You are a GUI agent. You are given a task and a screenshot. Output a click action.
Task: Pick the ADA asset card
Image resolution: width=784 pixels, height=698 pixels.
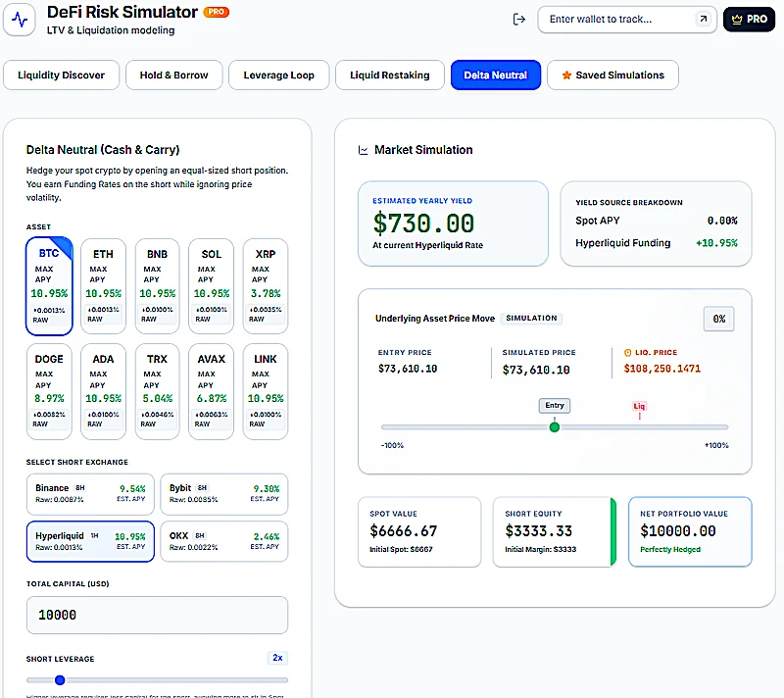103,391
